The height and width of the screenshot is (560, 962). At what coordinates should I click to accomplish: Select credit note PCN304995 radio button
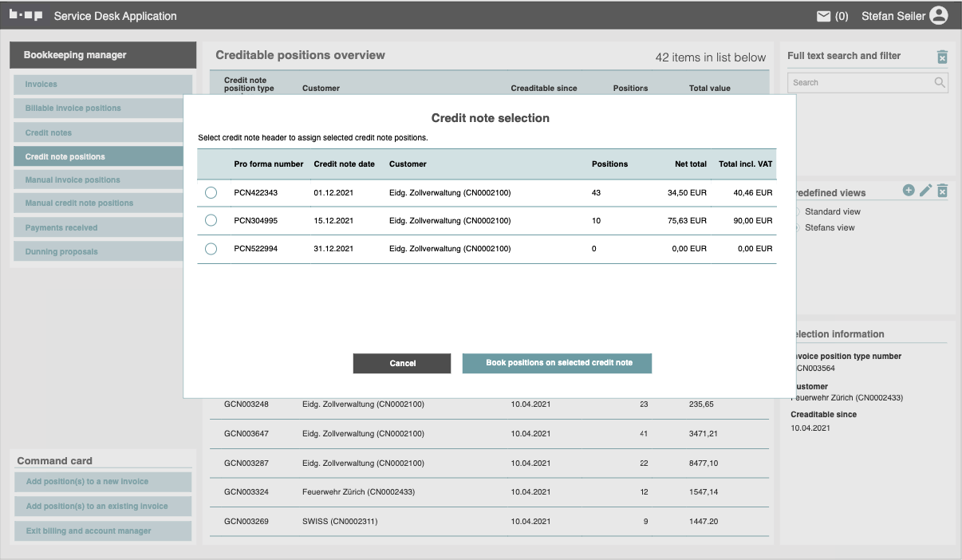211,220
